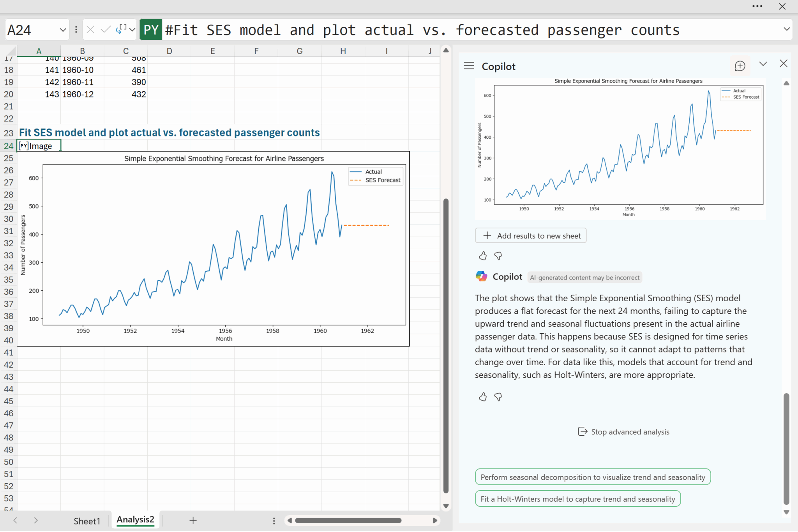Thumbs up the chart response
Screen dimensions: 798x532
coord(482,256)
